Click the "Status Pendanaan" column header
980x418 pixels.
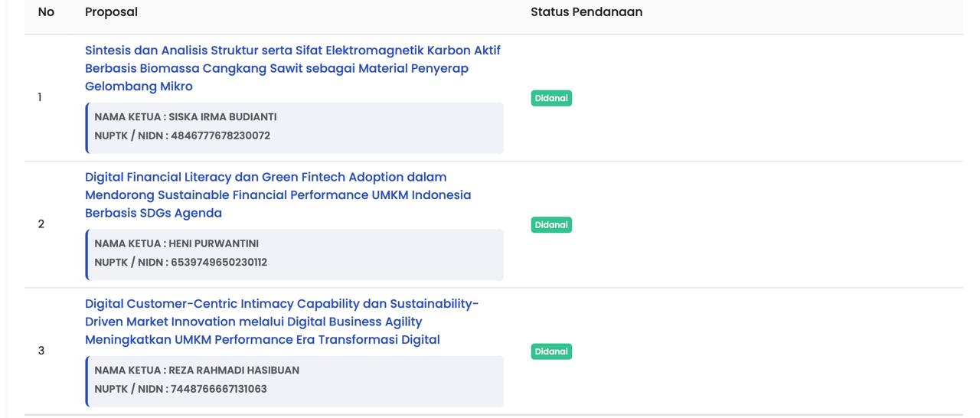[586, 12]
